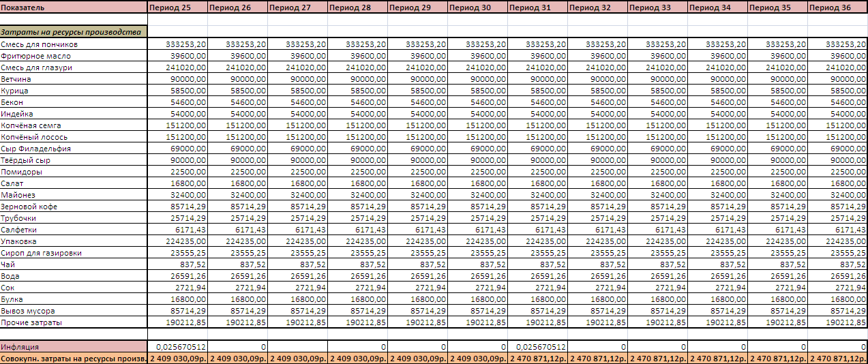Click Инфляция value 0,025670512 in Период 25
868x364 pixels.
(177, 347)
